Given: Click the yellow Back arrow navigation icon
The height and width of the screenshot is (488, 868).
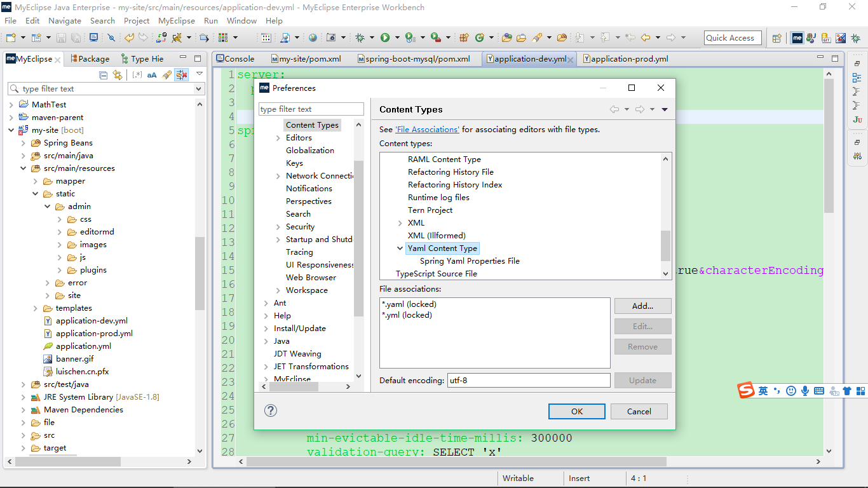Looking at the screenshot, I should (x=646, y=37).
